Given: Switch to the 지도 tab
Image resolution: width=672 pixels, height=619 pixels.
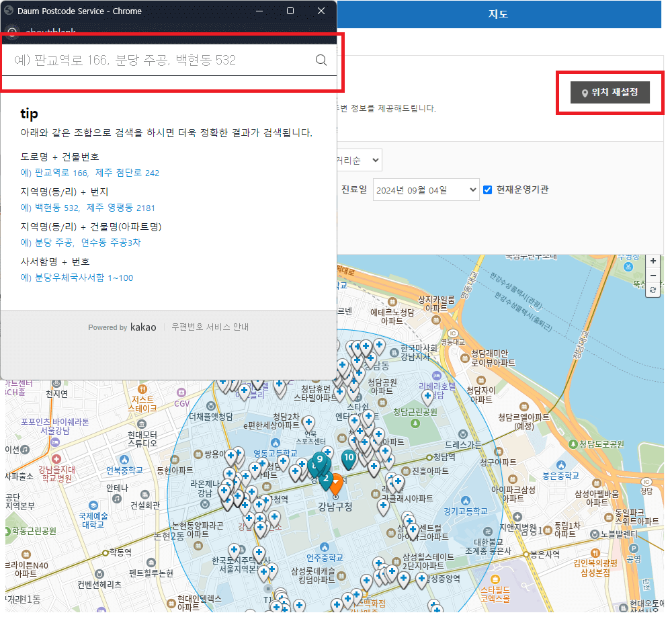Looking at the screenshot, I should click(x=498, y=14).
